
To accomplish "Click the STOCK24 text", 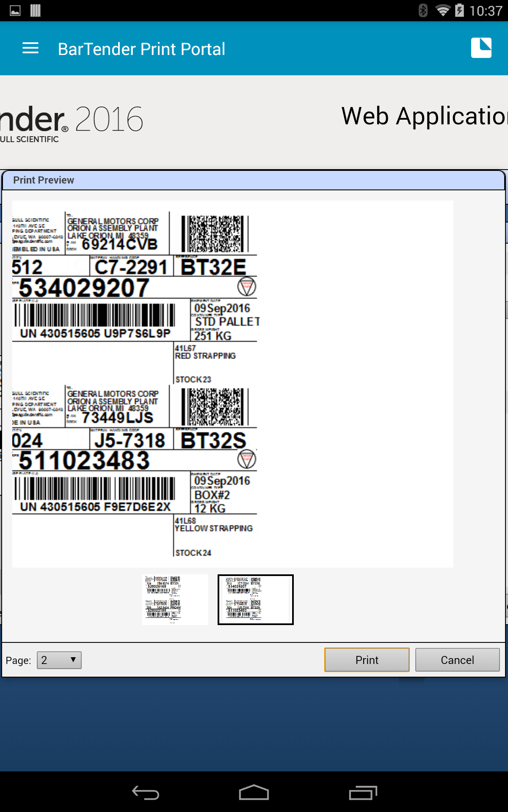I will 193,553.
